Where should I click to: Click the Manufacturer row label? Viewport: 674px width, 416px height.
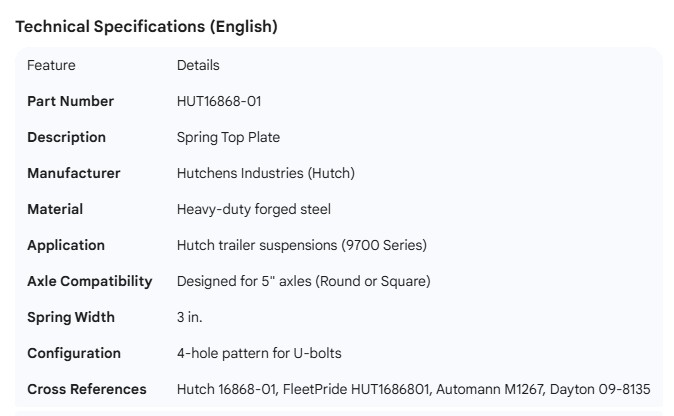[73, 173]
